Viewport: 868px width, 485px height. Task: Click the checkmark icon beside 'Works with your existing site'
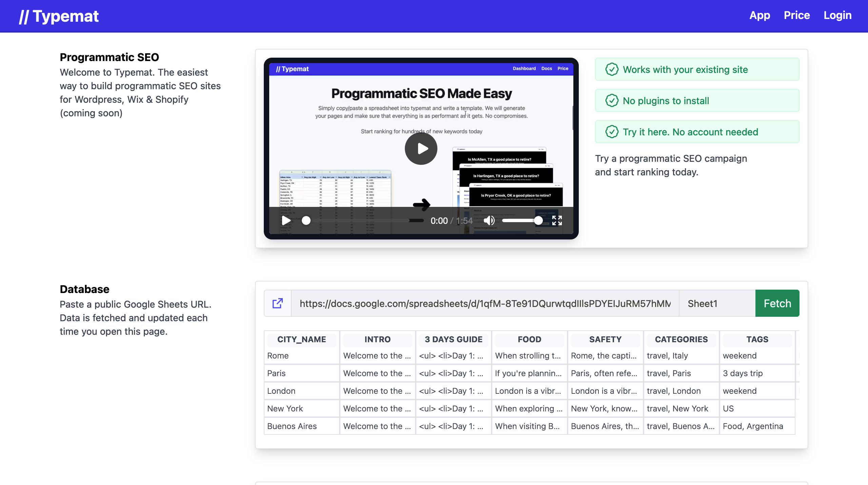point(612,70)
